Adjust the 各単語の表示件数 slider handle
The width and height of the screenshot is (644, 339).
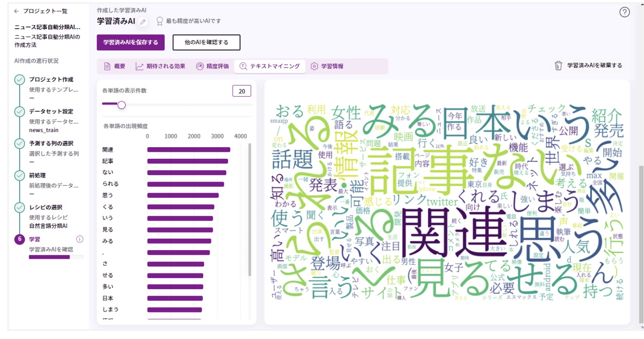121,104
